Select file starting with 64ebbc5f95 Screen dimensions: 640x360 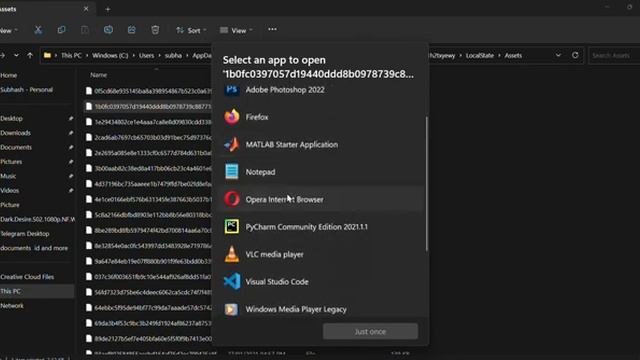148,307
